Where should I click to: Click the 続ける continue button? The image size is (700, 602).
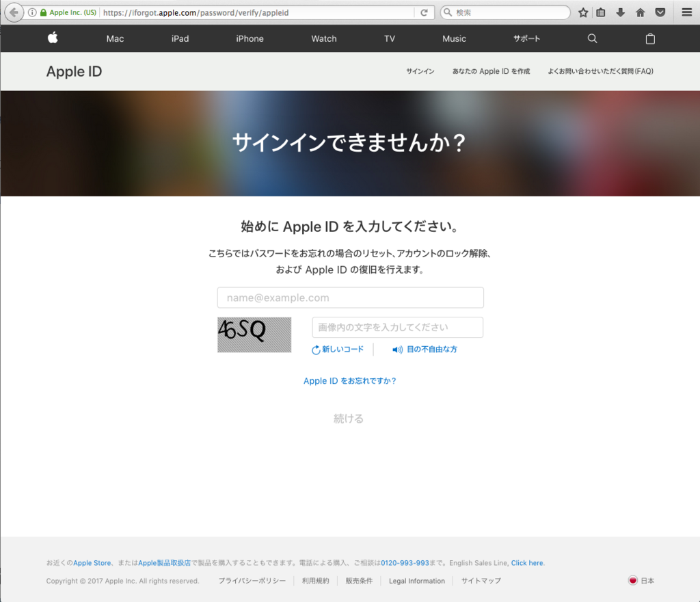pos(349,419)
